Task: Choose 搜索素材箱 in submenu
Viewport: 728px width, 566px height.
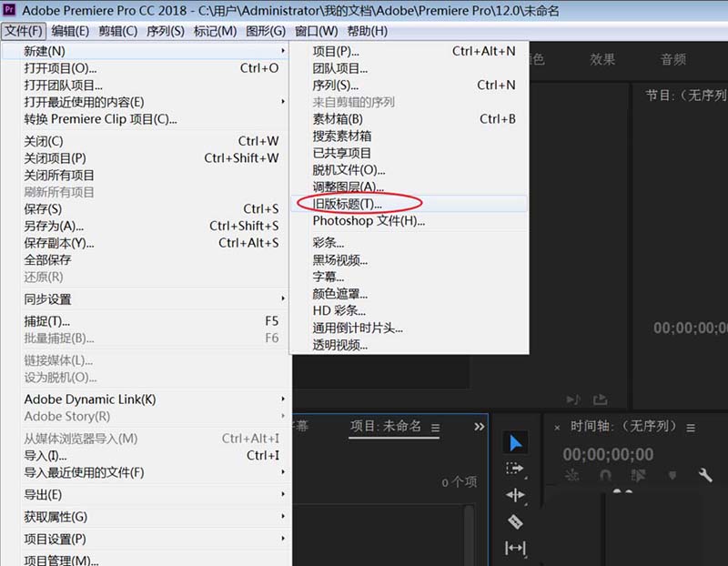Action: click(409, 136)
